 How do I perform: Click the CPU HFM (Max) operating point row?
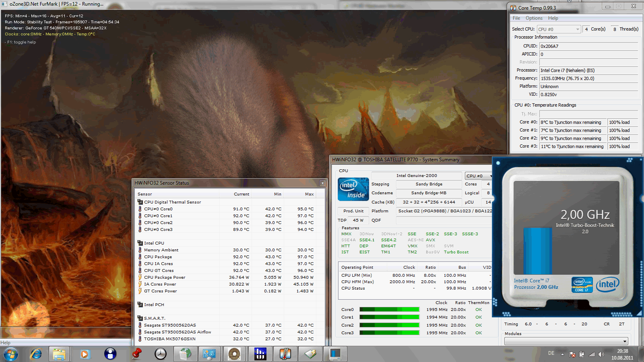[415, 282]
